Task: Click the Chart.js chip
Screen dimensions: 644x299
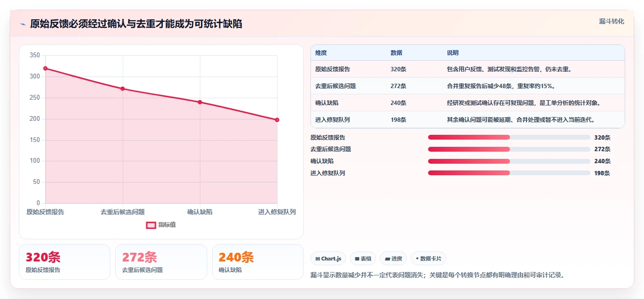Action: pos(328,259)
